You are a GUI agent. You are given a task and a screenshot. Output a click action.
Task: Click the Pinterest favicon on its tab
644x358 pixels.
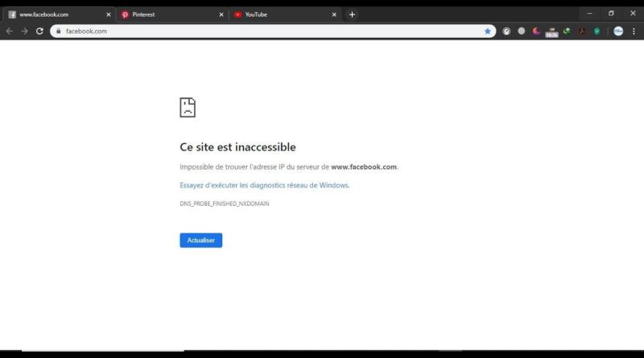pos(125,14)
